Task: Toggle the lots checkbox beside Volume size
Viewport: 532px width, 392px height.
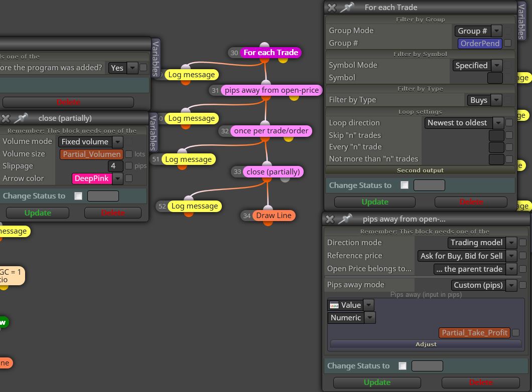Action: coord(129,154)
